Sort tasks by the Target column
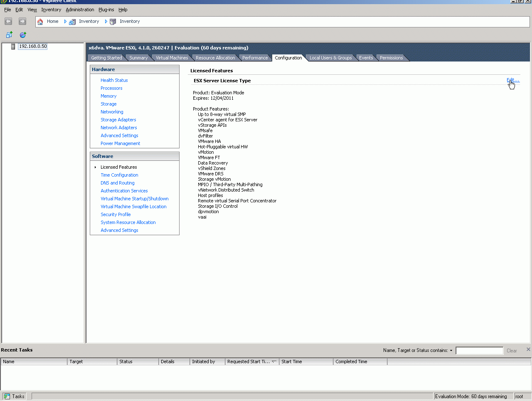 click(92, 362)
